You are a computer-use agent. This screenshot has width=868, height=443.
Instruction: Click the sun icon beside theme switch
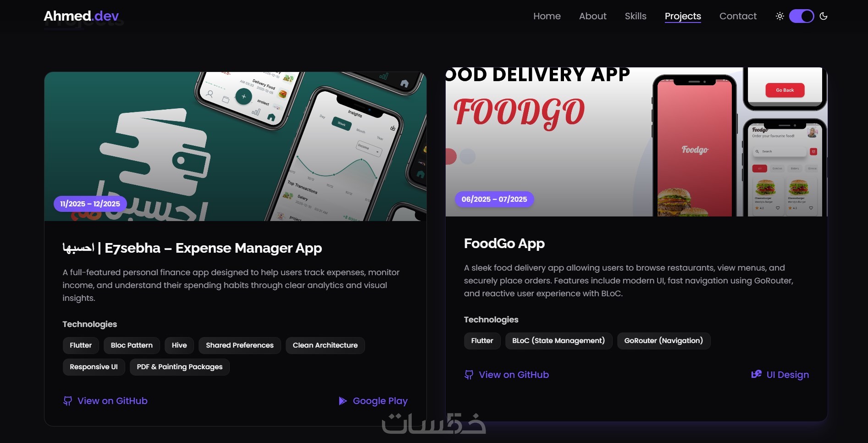point(780,16)
